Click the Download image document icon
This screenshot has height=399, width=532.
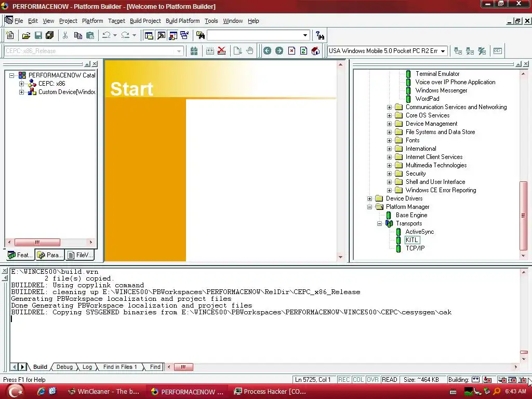tap(237, 51)
